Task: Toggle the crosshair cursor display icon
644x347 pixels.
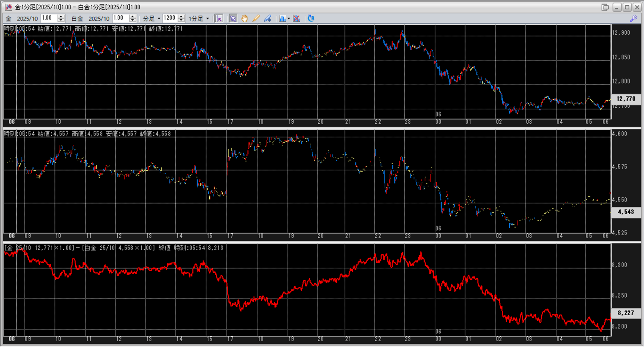Action: tap(219, 19)
